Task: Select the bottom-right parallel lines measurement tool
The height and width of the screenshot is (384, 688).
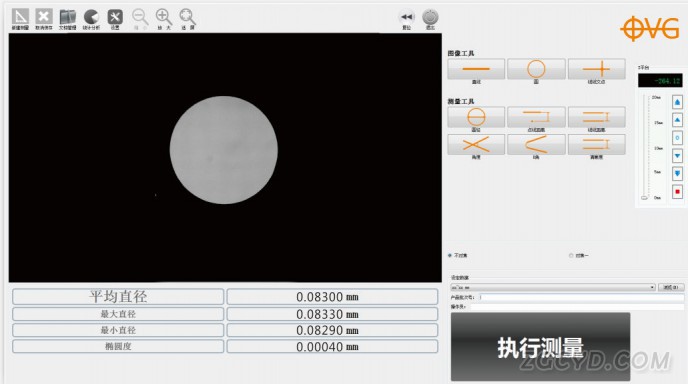Action: 597,144
